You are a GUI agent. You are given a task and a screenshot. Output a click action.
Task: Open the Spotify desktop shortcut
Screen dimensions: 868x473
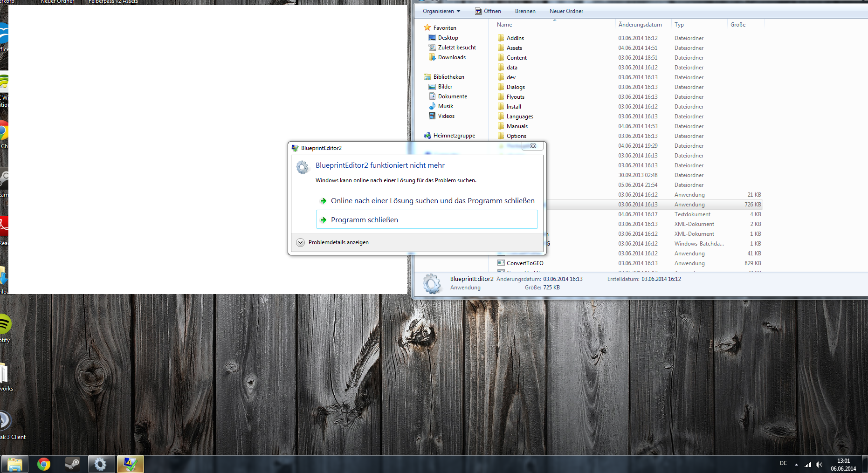click(x=5, y=328)
